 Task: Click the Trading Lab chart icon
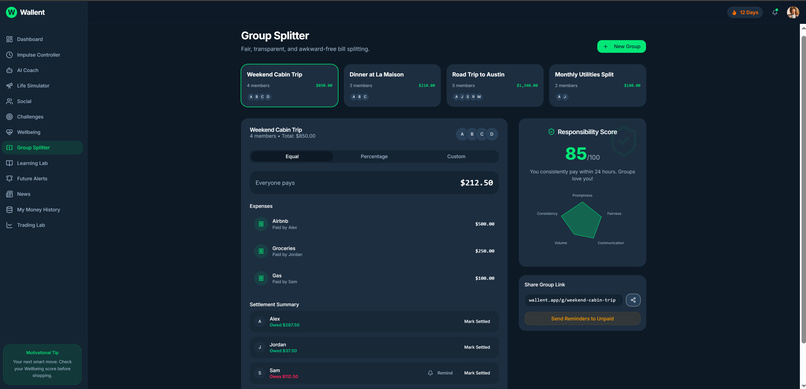tap(9, 225)
